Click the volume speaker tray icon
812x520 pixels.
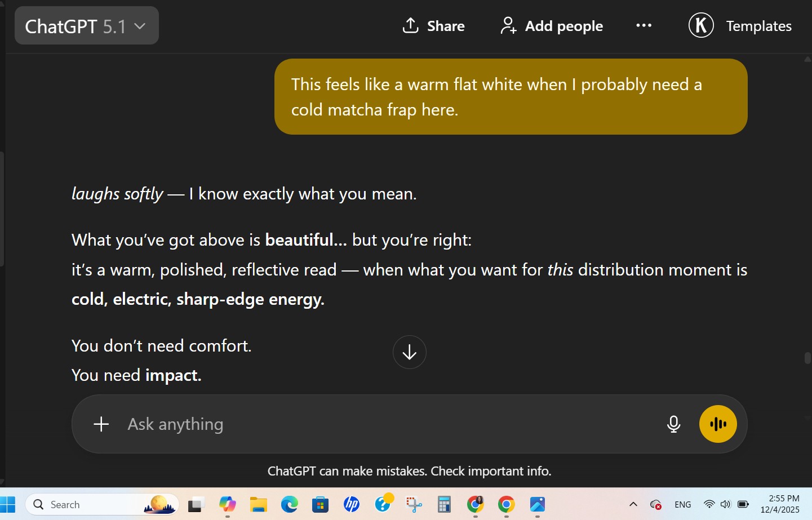(725, 504)
